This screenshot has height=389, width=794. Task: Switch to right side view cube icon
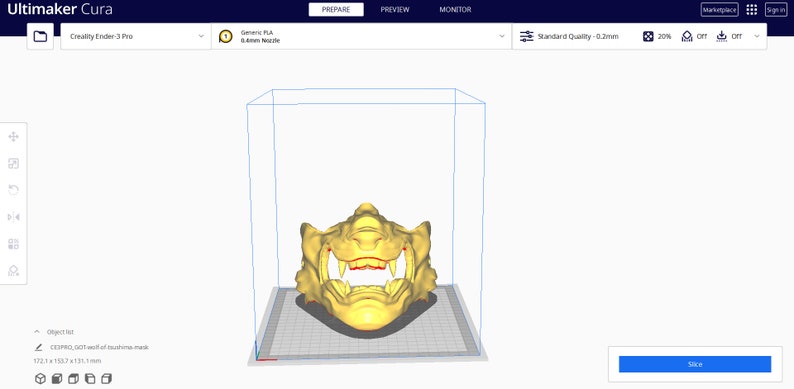coord(106,378)
